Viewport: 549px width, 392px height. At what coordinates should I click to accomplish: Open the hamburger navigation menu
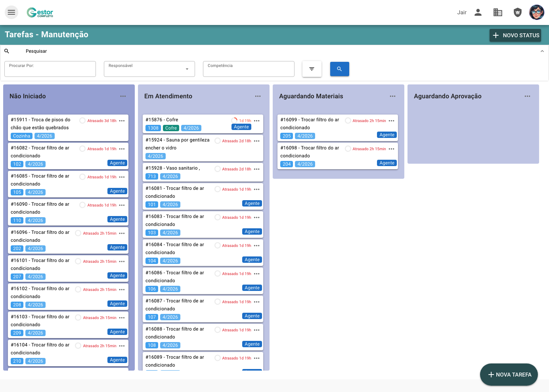pyautogui.click(x=11, y=12)
